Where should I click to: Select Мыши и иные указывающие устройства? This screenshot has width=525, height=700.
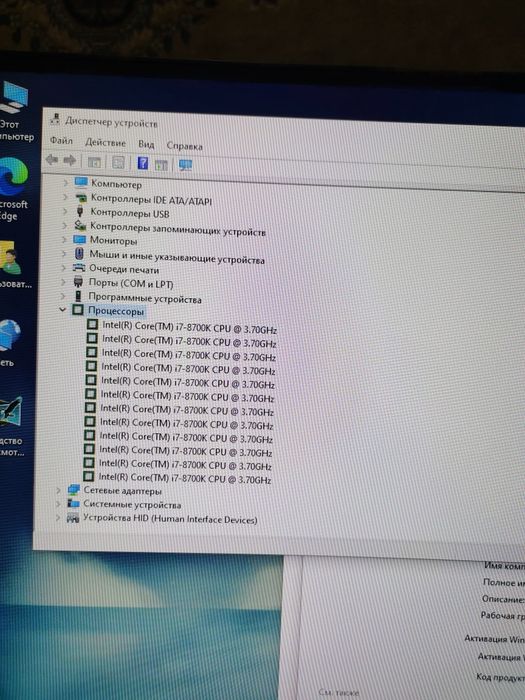coord(177,257)
